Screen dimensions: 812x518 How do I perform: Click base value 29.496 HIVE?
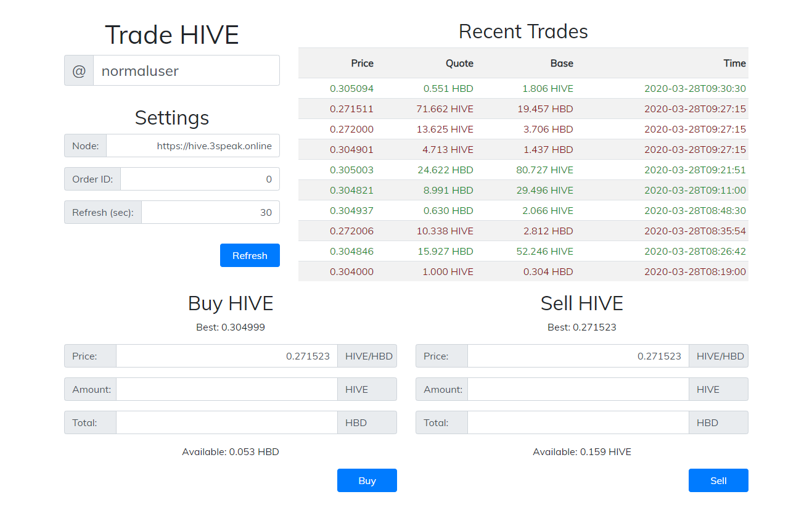pyautogui.click(x=545, y=190)
